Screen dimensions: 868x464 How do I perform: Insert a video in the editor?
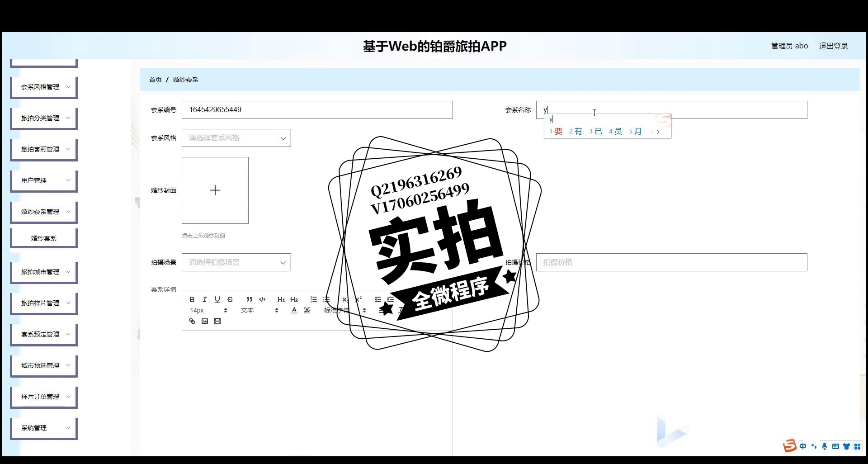217,321
